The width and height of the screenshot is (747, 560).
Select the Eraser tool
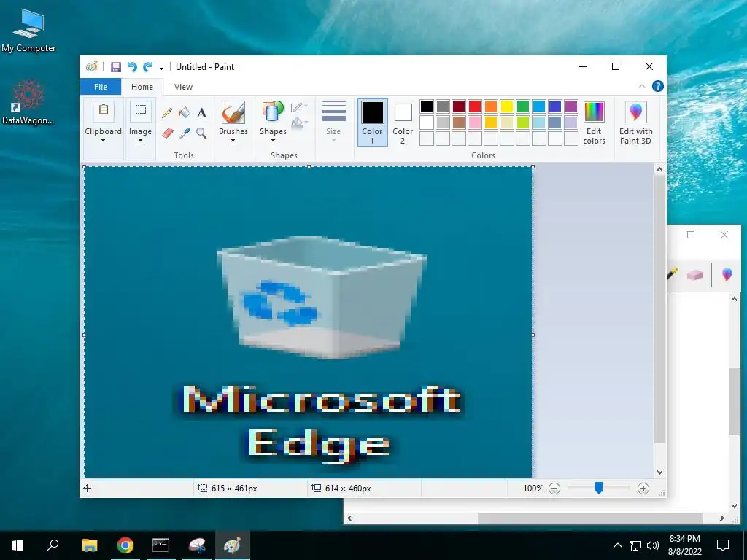167,133
